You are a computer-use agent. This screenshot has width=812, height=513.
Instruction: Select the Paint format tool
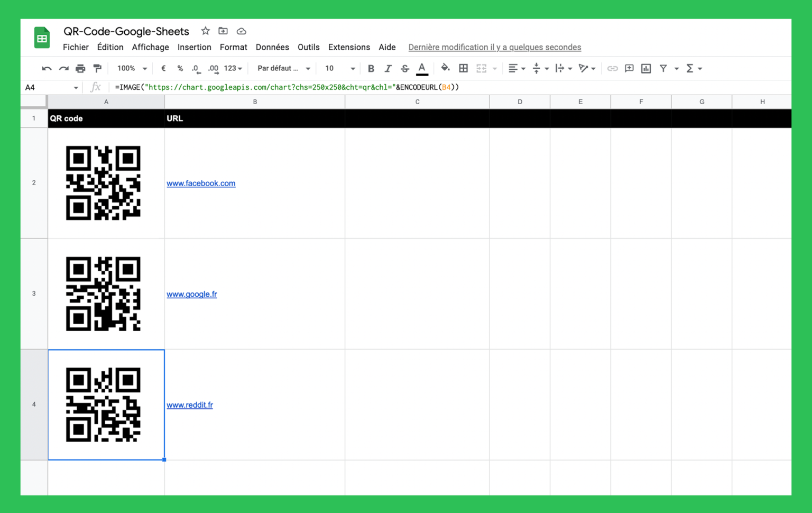[x=97, y=68]
